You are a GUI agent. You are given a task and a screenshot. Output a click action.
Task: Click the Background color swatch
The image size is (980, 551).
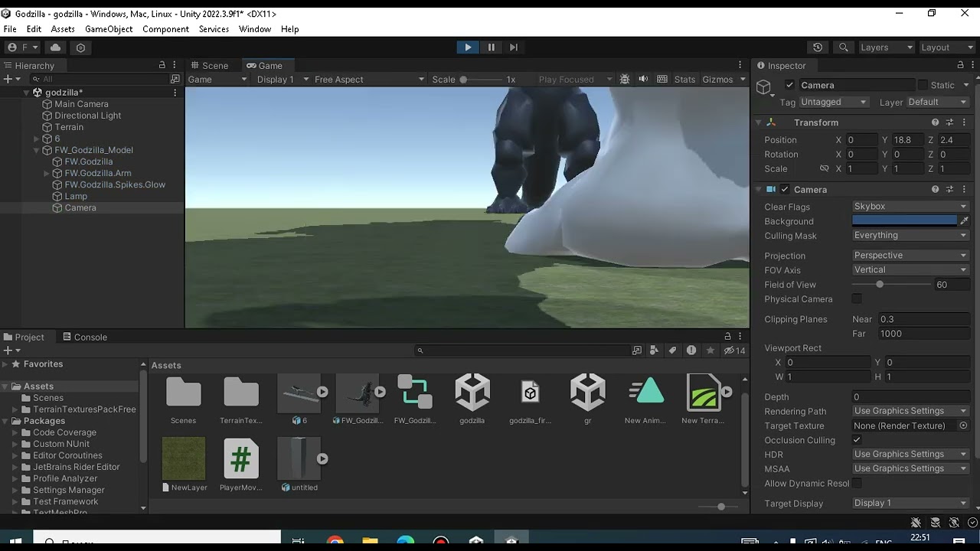[x=904, y=221]
